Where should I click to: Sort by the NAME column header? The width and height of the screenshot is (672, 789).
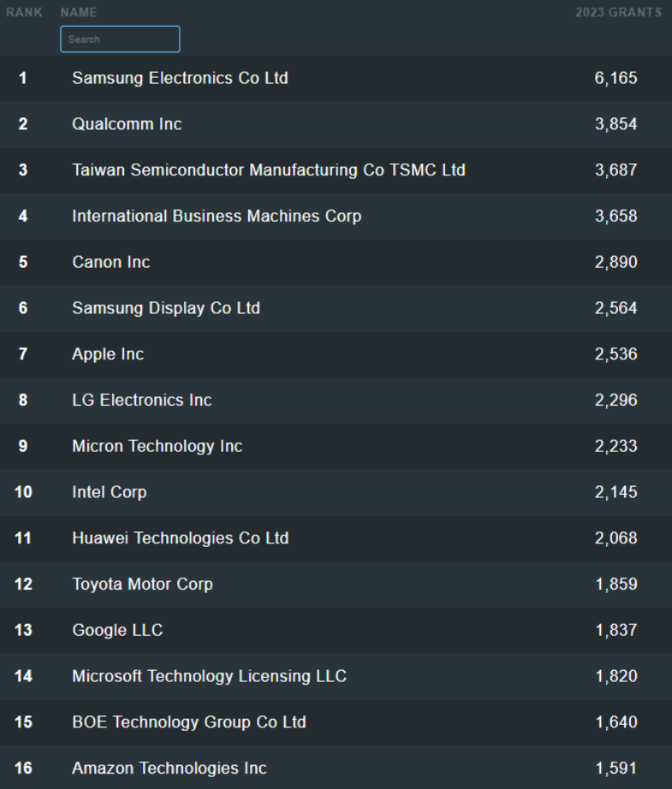pyautogui.click(x=79, y=13)
